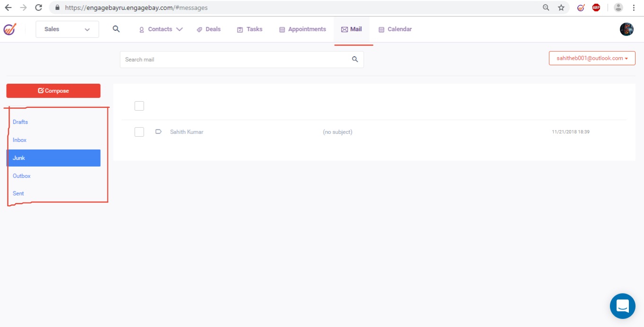
Task: Open the global search magnifier icon
Action: tap(116, 29)
